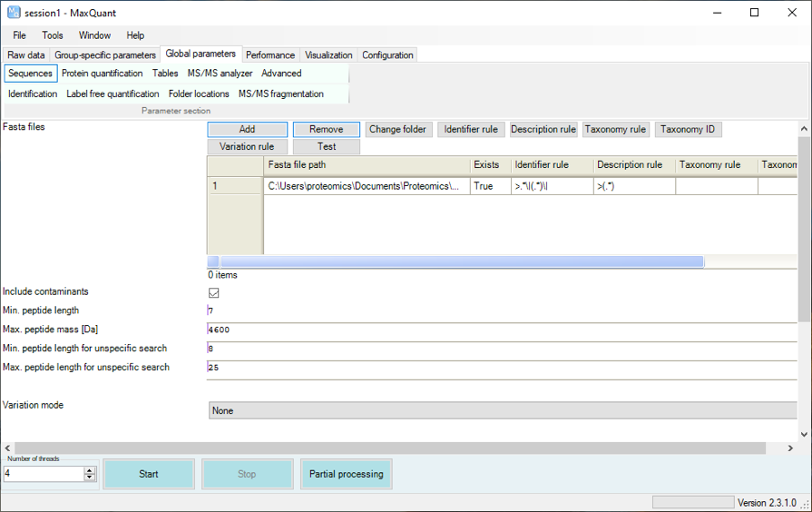The height and width of the screenshot is (512, 812).
Task: Select the Protein quantification section
Action: 102,74
